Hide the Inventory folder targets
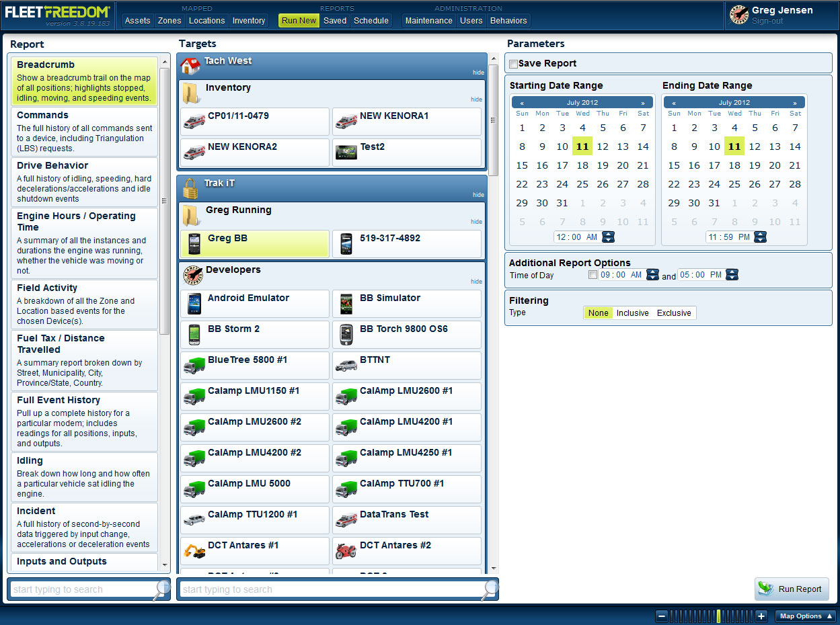Image resolution: width=840 pixels, height=625 pixels. tap(476, 99)
